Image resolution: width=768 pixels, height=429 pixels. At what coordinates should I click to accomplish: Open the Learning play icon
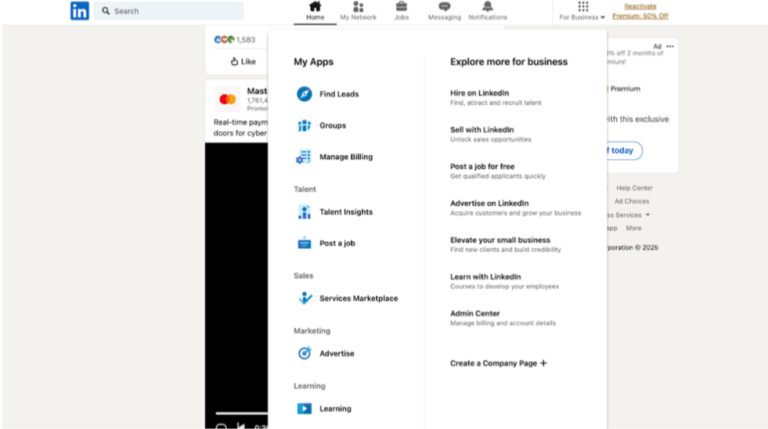(304, 408)
